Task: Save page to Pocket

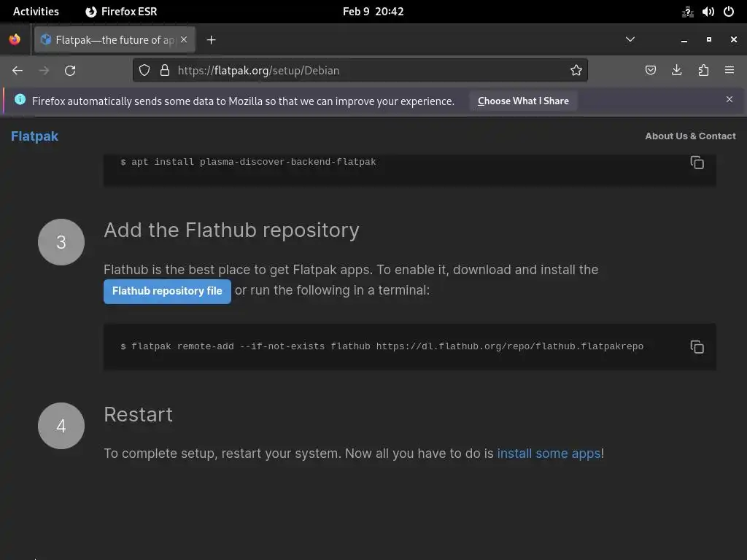Action: click(x=651, y=70)
